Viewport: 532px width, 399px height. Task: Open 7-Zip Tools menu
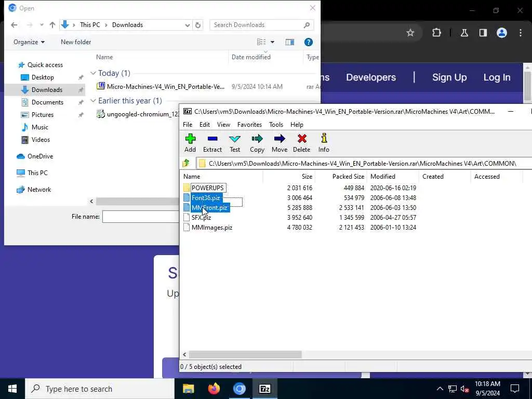pyautogui.click(x=276, y=125)
